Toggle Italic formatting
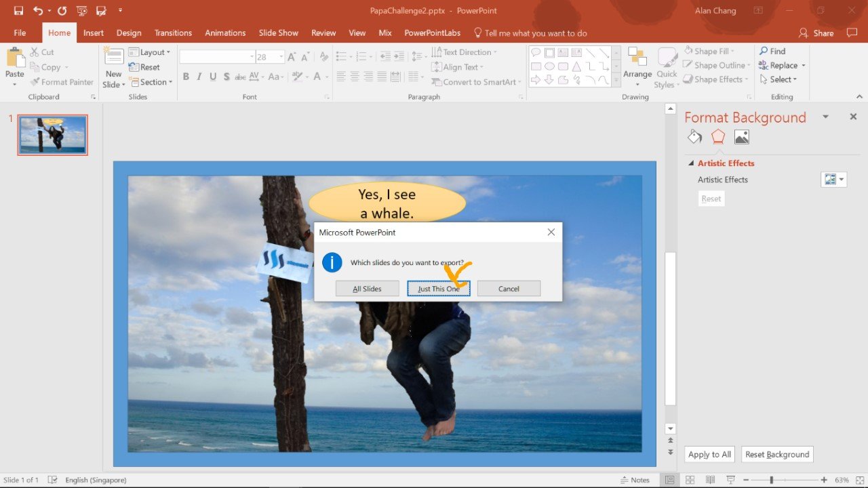This screenshot has height=488, width=868. (x=199, y=77)
